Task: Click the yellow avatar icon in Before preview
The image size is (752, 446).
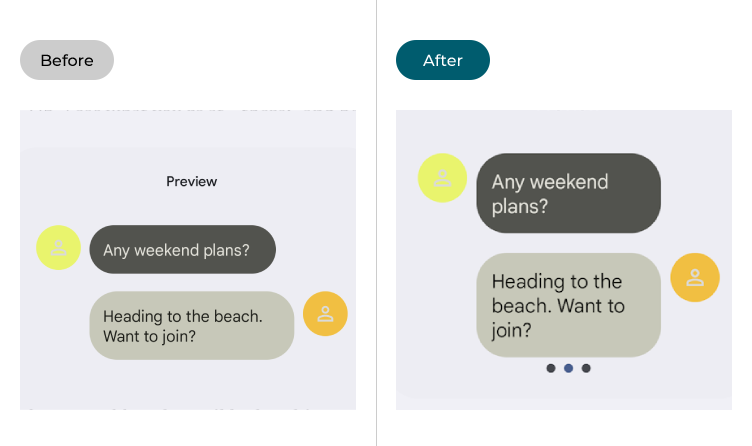Action: pos(59,247)
